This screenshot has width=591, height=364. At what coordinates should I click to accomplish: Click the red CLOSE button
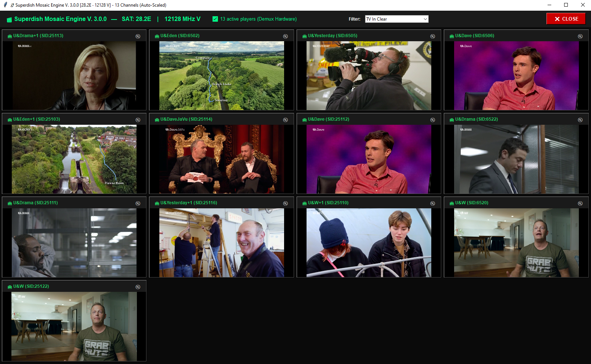(566, 19)
